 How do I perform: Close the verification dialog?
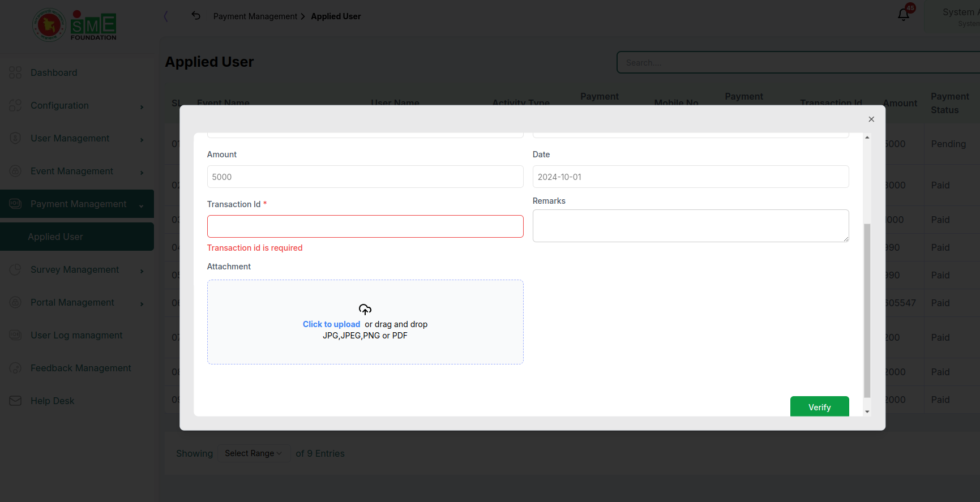click(x=871, y=119)
